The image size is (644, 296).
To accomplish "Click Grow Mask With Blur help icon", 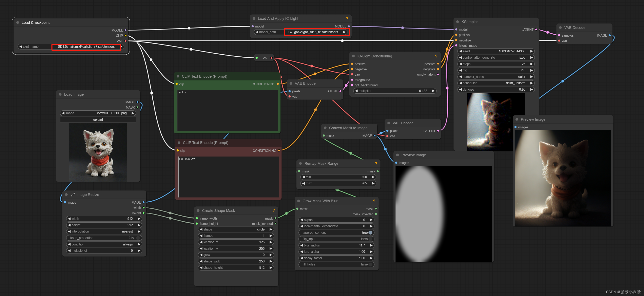I will pyautogui.click(x=374, y=201).
